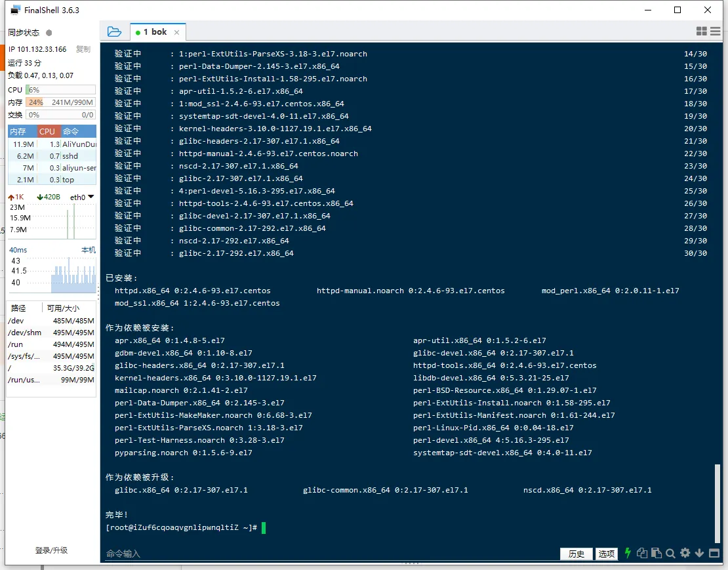The image size is (728, 570).
Task: Sort processes by CPU column header
Action: point(49,131)
